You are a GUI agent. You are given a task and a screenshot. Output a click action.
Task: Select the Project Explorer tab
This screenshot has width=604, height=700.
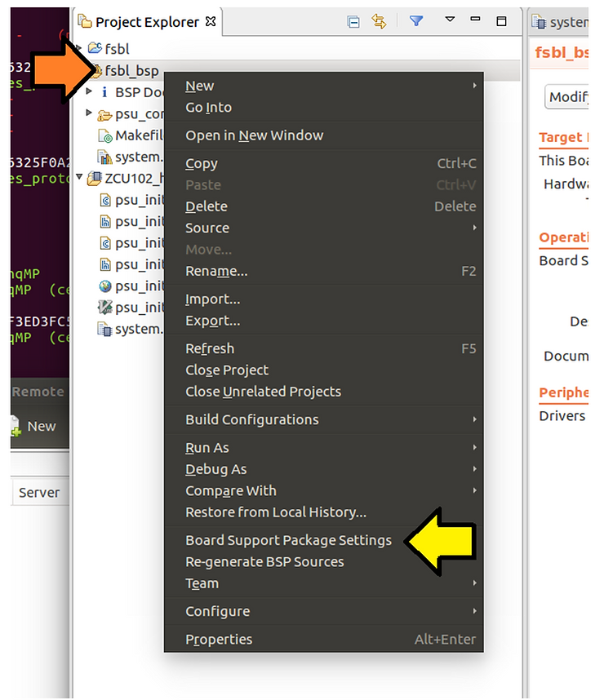(x=147, y=22)
